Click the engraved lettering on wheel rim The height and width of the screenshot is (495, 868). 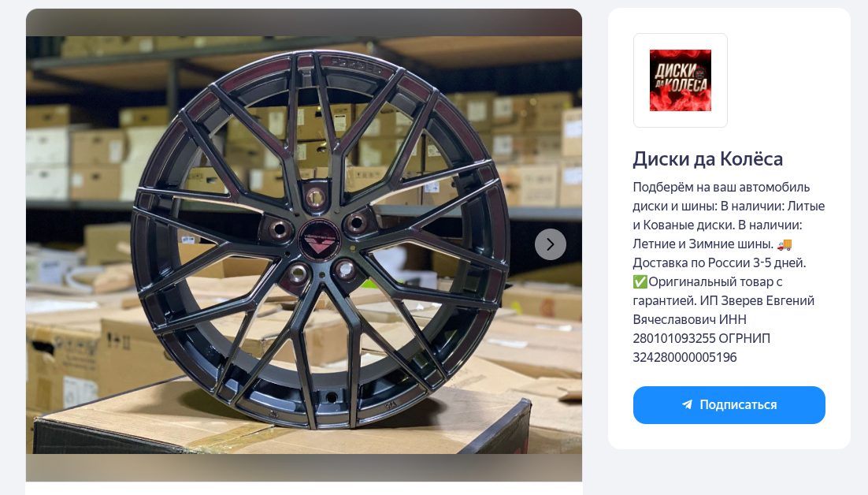[x=357, y=65]
